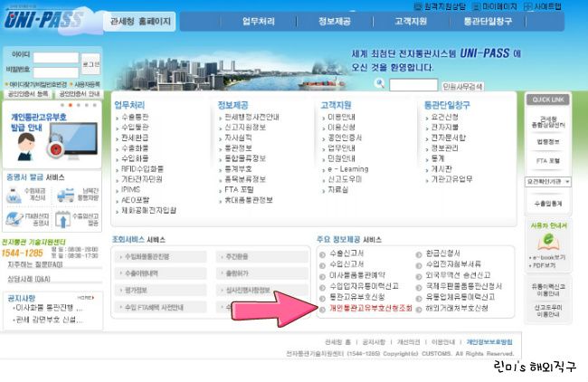Open the 업무처리 top menu
Image resolution: width=588 pixels, height=382 pixels.
[259, 22]
